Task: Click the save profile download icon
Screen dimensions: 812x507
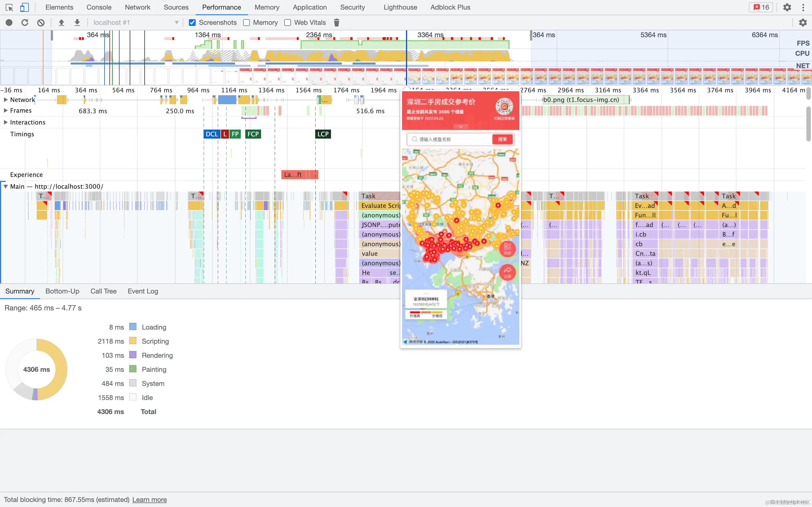Action: 77,23
